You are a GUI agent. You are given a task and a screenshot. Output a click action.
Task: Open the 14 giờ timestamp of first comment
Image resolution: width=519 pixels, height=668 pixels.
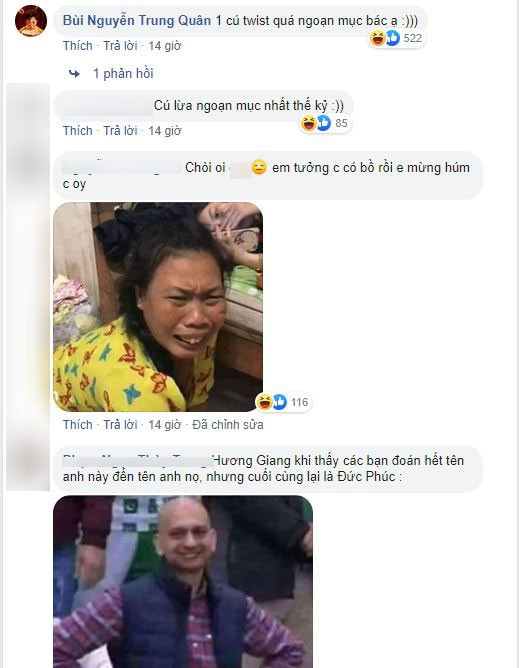[164, 46]
